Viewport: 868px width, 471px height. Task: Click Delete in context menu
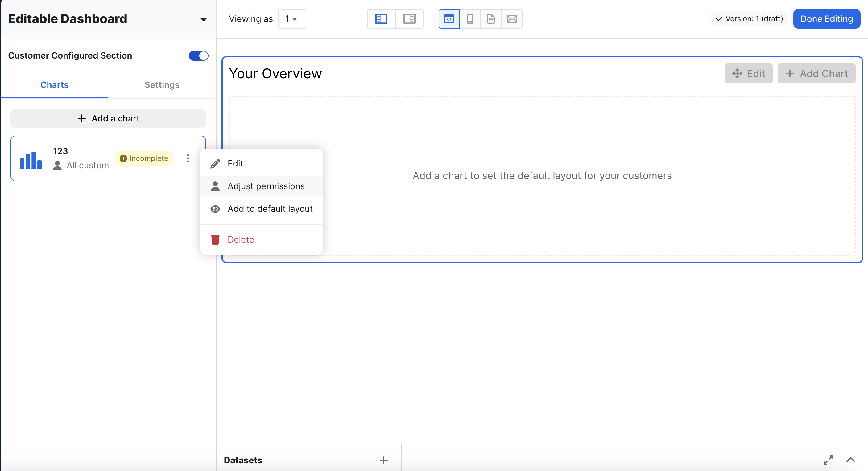(x=241, y=240)
